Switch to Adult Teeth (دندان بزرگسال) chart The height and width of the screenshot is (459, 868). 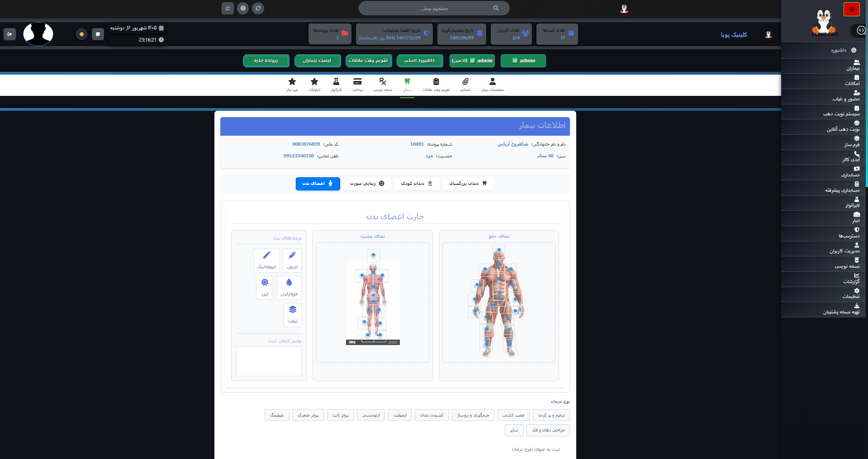coord(468,184)
